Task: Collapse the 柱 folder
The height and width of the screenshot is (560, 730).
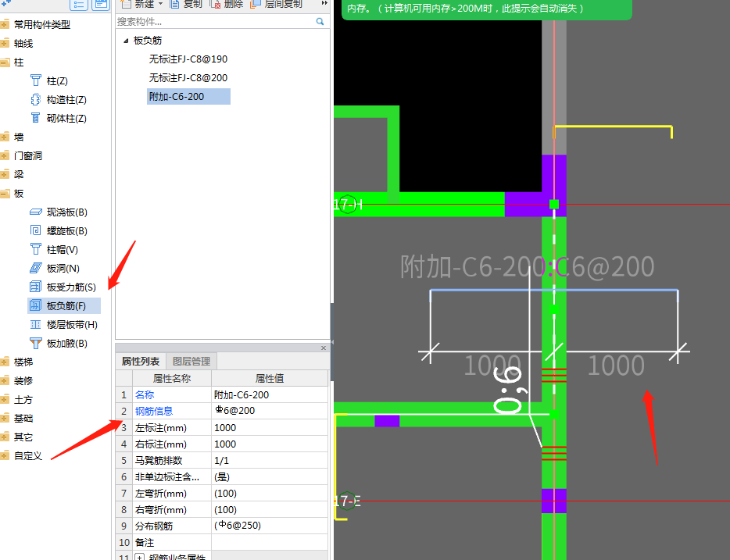Action: click(5, 62)
